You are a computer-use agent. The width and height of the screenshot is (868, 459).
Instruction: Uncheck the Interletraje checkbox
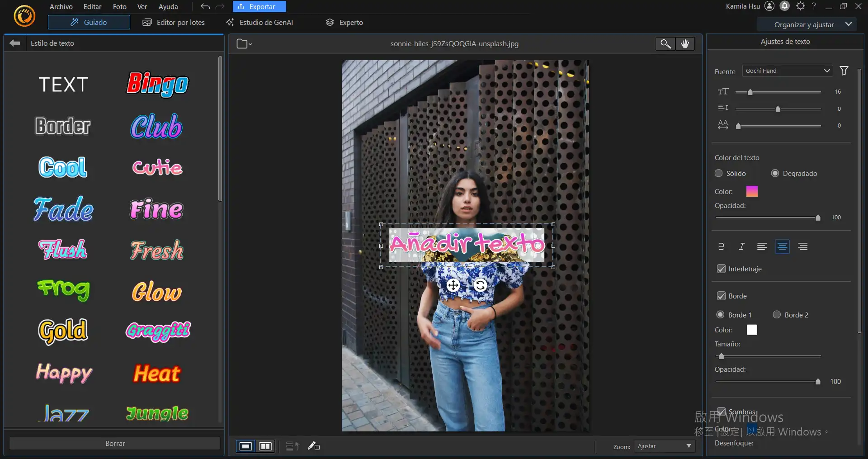722,269
